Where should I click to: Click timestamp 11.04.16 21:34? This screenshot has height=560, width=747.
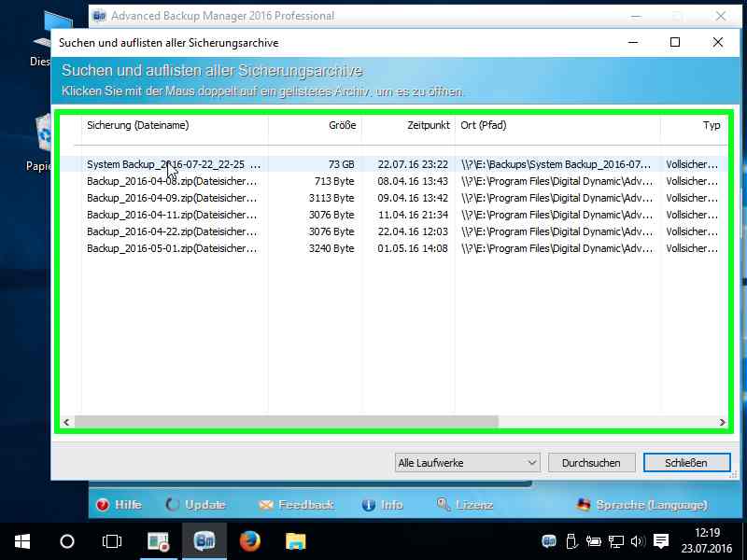pyautogui.click(x=413, y=215)
